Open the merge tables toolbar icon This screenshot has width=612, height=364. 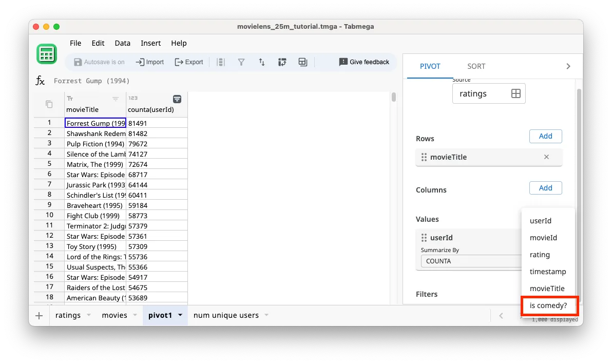click(x=302, y=62)
